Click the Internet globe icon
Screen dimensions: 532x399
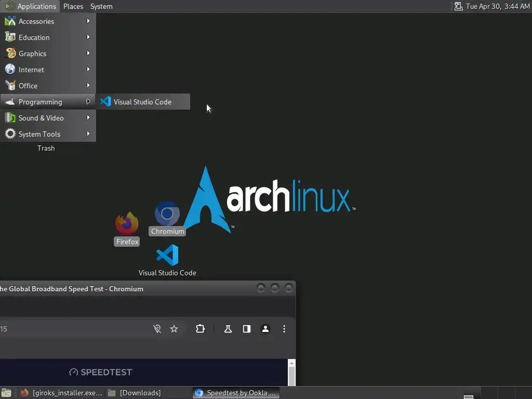click(x=10, y=69)
